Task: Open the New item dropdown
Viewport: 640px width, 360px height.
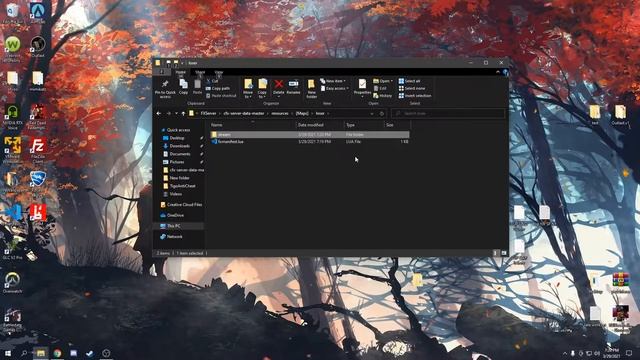Action: pyautogui.click(x=333, y=81)
